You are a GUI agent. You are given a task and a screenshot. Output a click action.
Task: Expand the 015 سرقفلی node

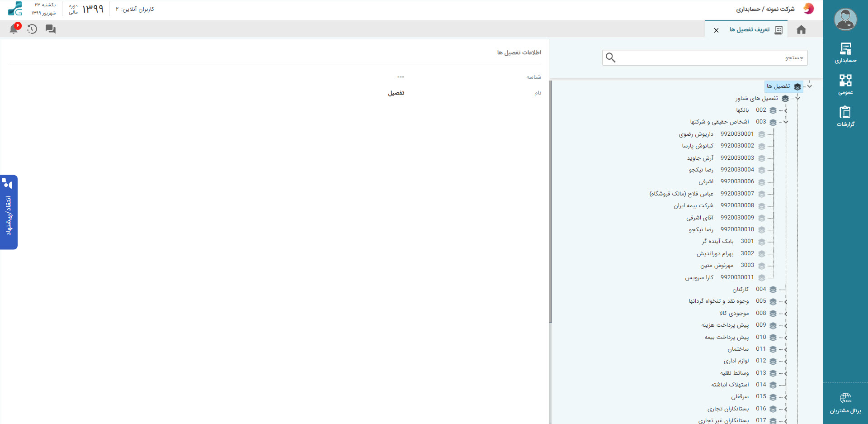pos(786,397)
